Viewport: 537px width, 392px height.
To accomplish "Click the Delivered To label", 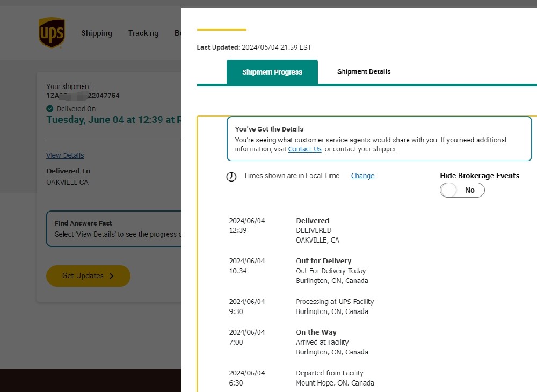I will click(x=69, y=171).
